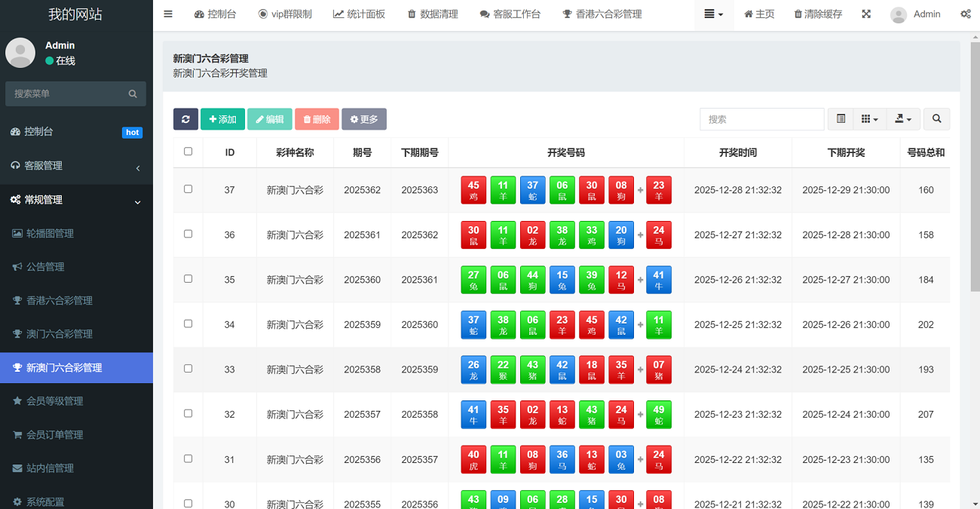
Task: Open 主页 from the top navigation
Action: (758, 14)
